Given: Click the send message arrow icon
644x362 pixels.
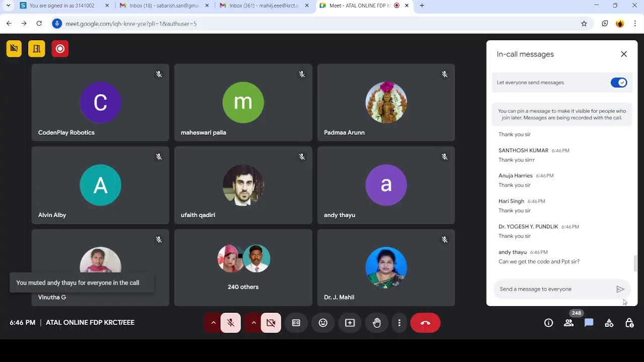Looking at the screenshot, I should pos(620,289).
